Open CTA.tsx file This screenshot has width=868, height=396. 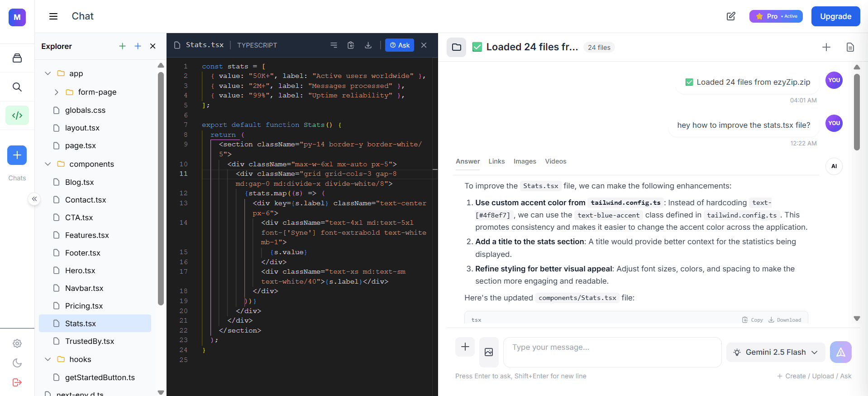point(95,217)
